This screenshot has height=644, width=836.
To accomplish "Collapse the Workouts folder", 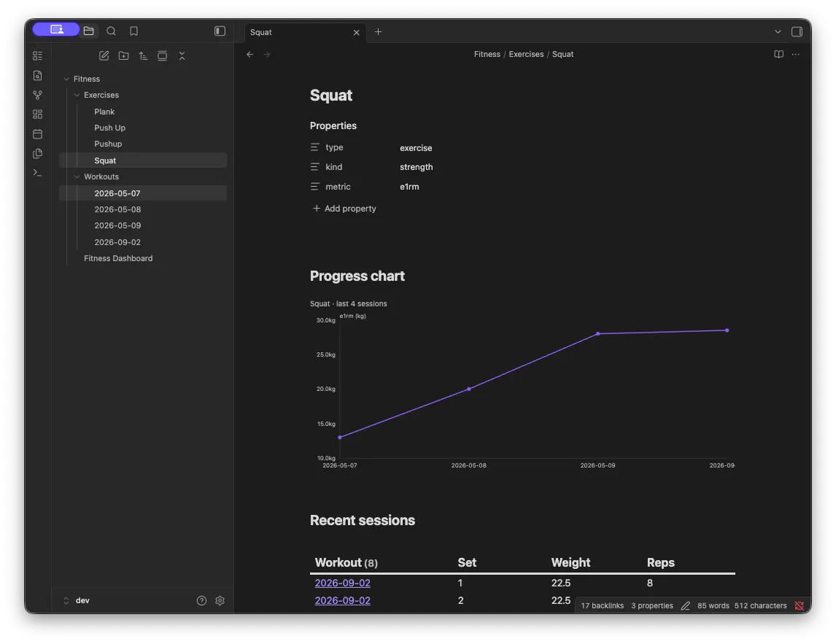I will coord(77,176).
